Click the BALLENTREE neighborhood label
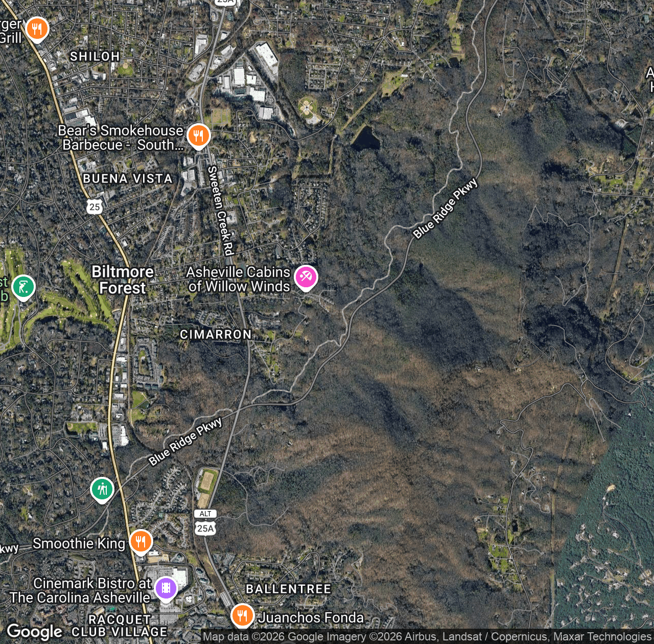The height and width of the screenshot is (644, 654). click(289, 589)
